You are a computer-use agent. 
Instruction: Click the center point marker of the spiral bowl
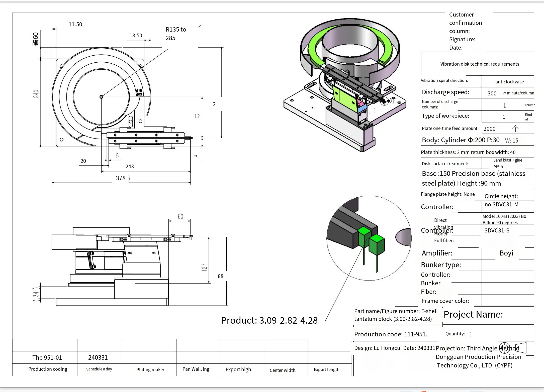(102, 96)
